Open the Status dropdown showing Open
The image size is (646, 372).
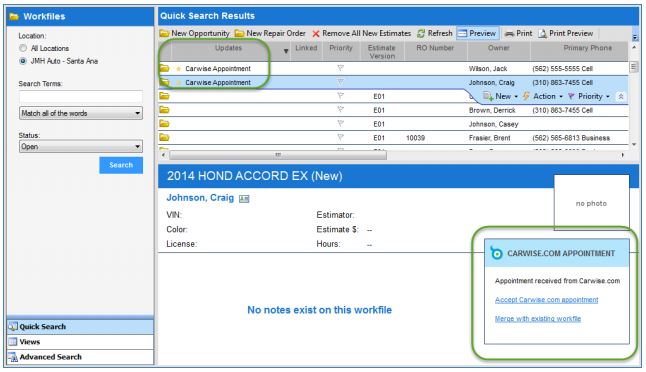81,147
